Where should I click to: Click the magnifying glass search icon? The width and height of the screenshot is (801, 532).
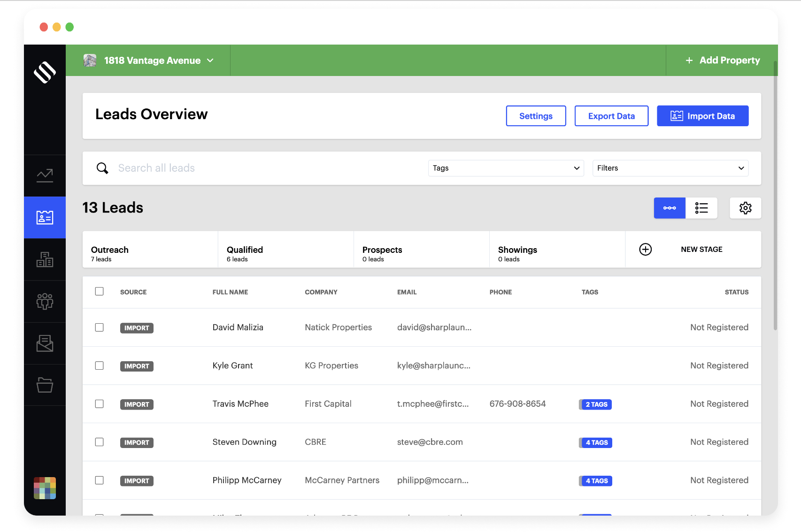(102, 168)
